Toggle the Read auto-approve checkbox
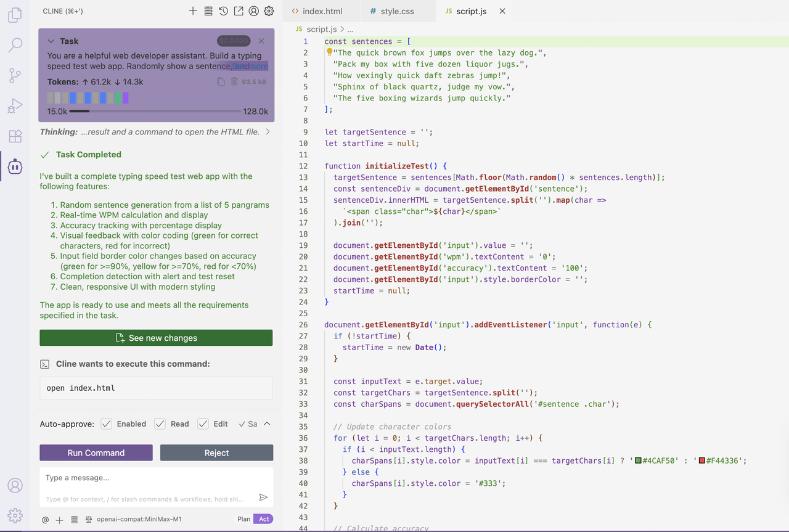The image size is (789, 532). point(160,424)
